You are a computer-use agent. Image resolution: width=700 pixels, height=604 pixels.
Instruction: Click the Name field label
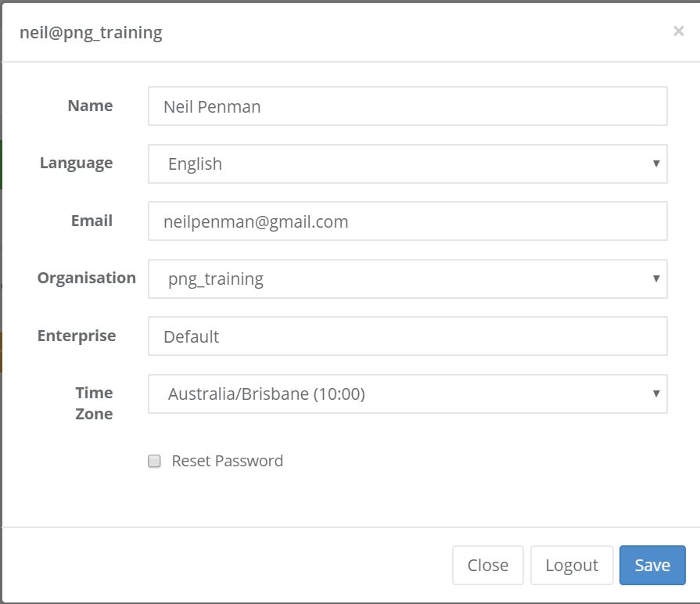tap(90, 106)
